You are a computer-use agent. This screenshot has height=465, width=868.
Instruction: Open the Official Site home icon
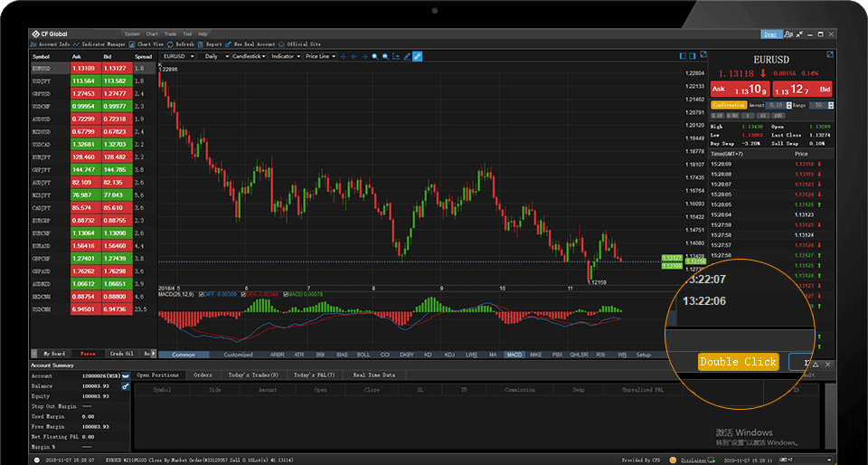[x=281, y=43]
